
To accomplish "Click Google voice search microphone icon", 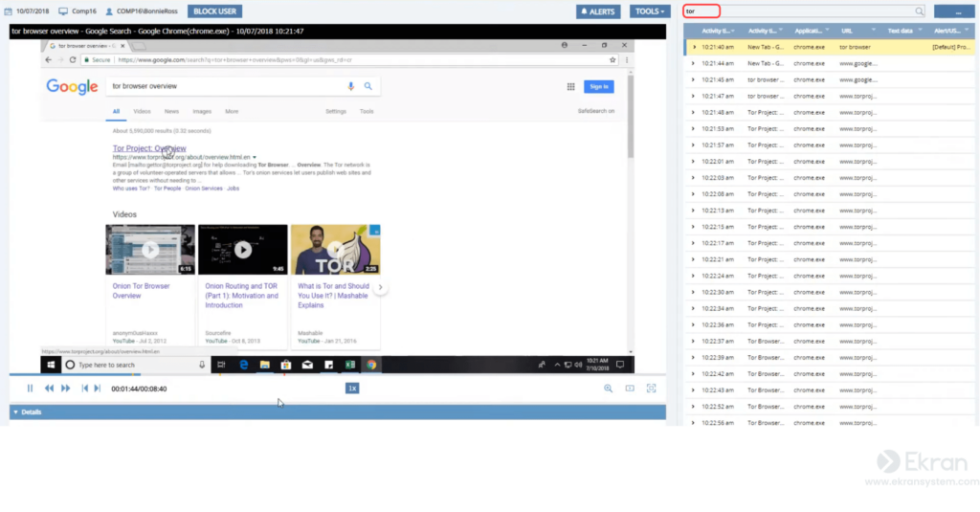I will (350, 86).
